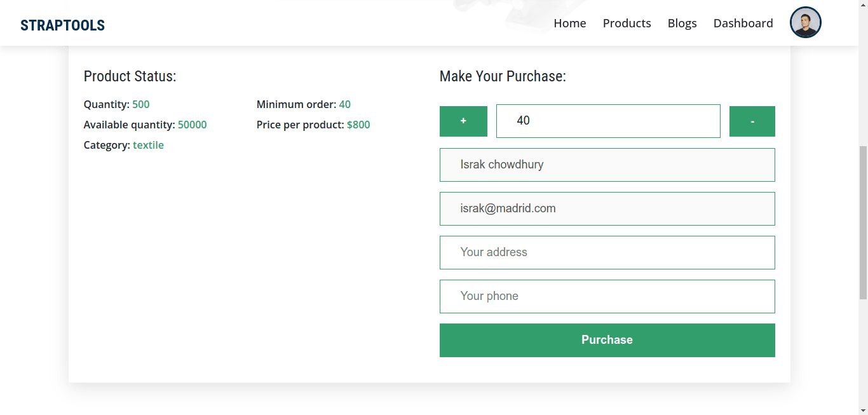Navigate to Blogs
The image size is (868, 415).
pos(682,24)
